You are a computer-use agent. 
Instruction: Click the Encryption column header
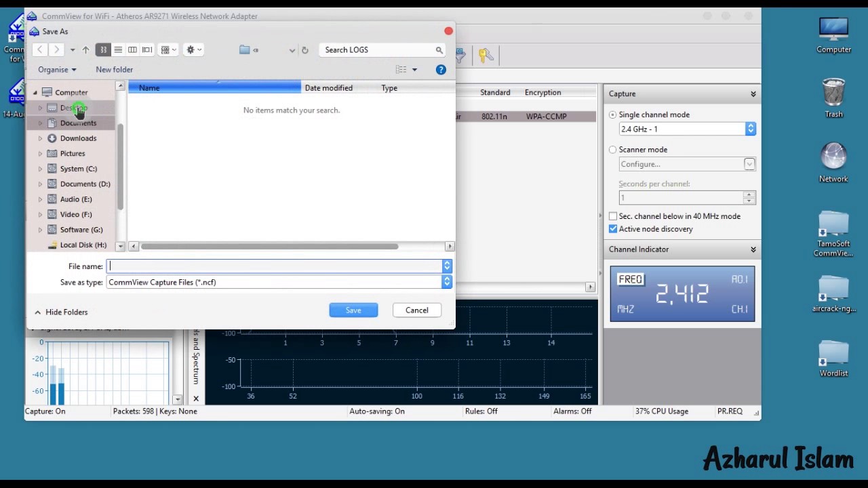click(x=542, y=92)
